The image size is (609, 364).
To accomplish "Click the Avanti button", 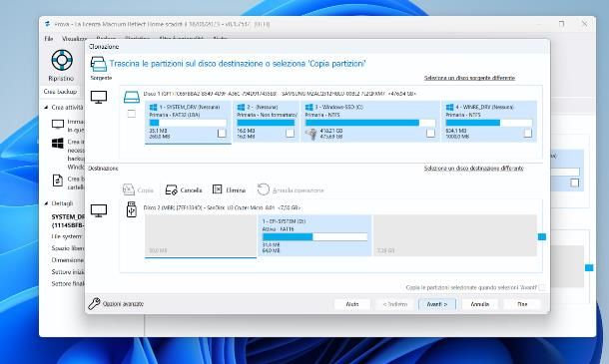I will 437,304.
